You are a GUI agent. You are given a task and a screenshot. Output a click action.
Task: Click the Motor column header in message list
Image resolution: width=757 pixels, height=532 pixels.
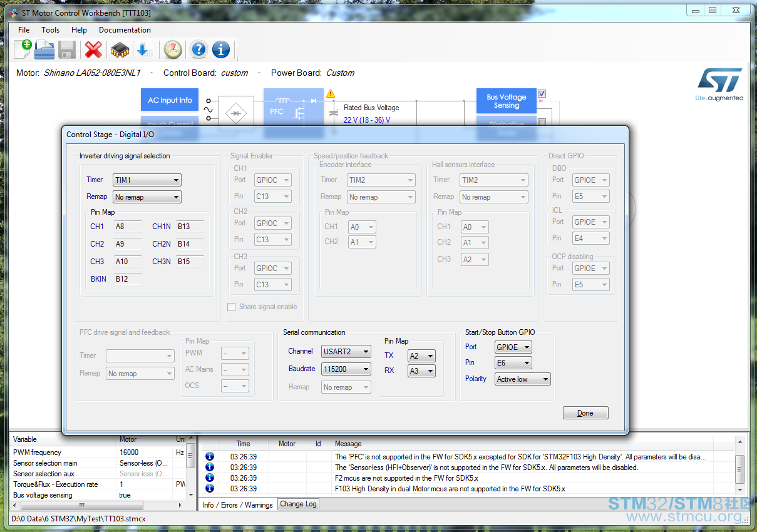click(x=287, y=444)
